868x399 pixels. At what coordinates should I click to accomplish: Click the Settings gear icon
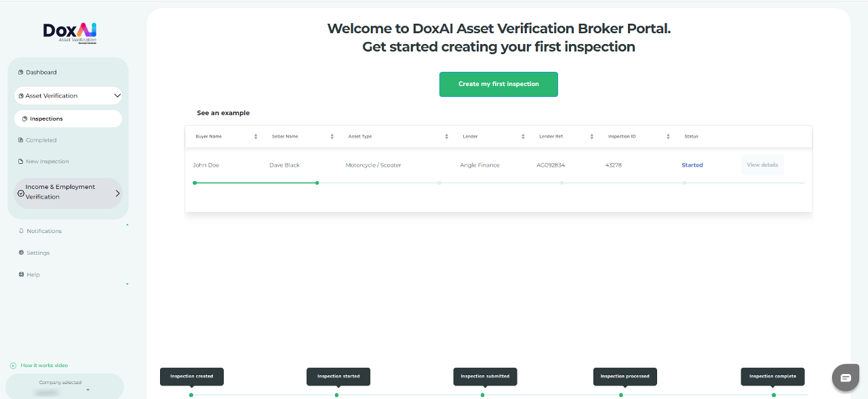pyautogui.click(x=21, y=253)
